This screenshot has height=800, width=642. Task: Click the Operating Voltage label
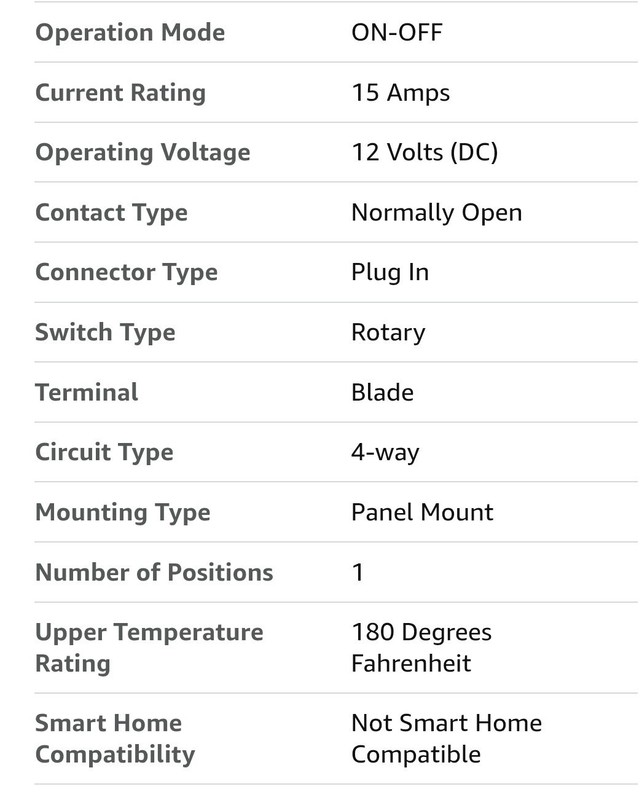pos(143,153)
